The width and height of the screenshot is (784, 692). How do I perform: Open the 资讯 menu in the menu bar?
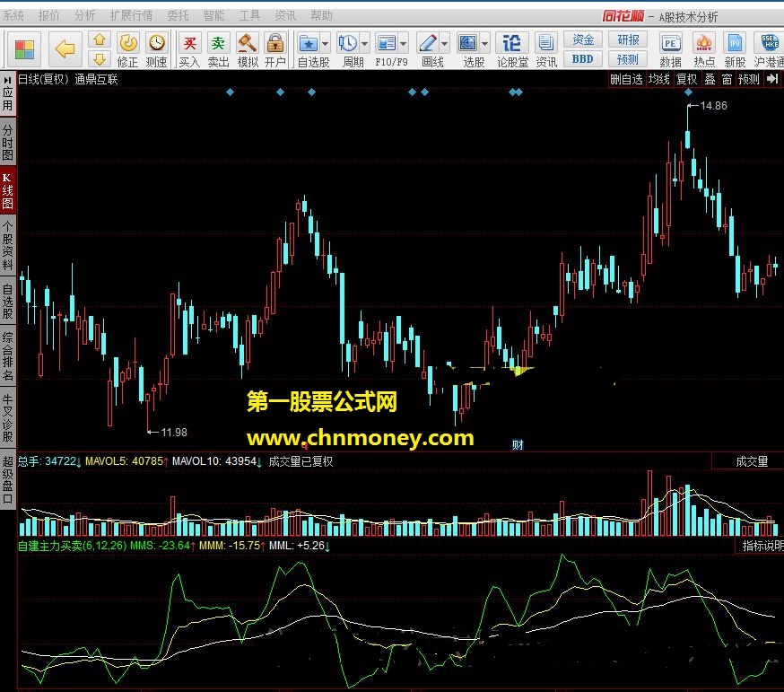click(285, 16)
